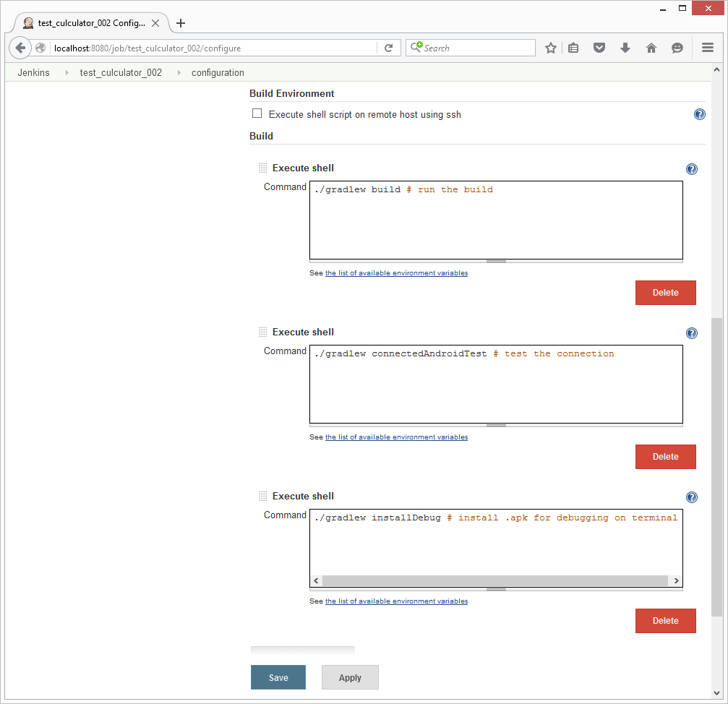
Task: Show help for 'Execute shell script on remote host'
Action: (699, 114)
